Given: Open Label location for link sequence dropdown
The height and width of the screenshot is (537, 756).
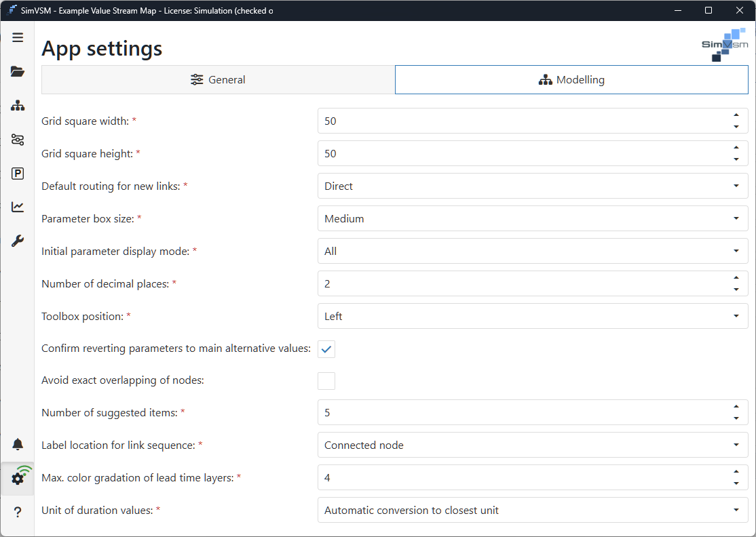Looking at the screenshot, I should pos(533,445).
